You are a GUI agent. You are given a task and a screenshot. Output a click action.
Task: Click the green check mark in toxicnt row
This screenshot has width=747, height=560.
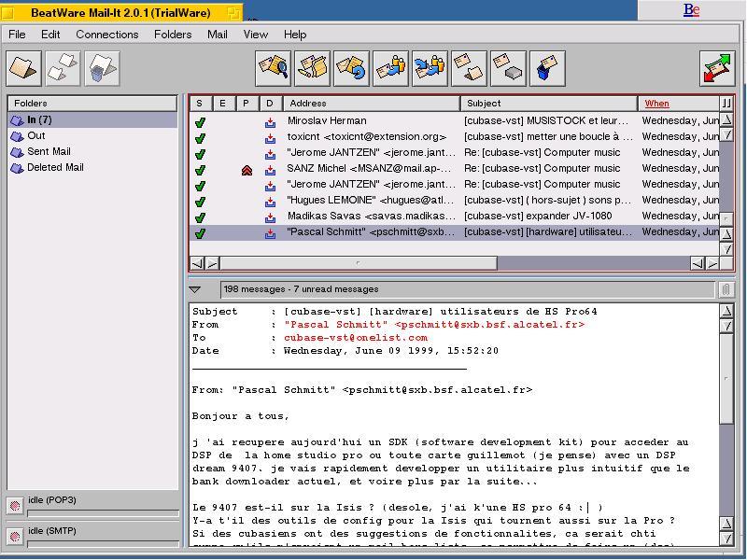pyautogui.click(x=200, y=138)
